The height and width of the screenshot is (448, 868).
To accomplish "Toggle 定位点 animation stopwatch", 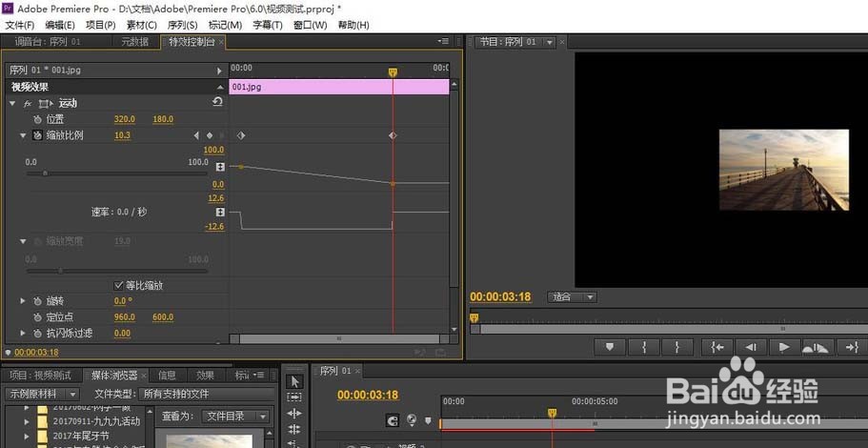I will 37,317.
